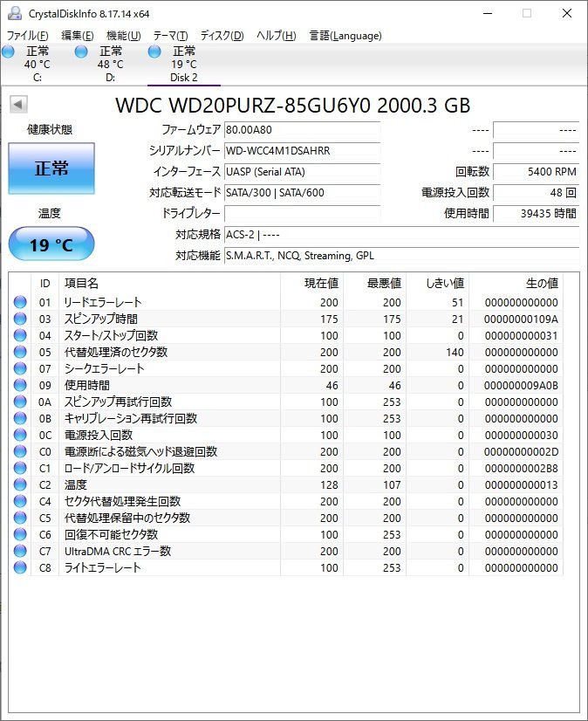588x721 pixels.
Task: Open the ファイル(F) menu
Action: pyautogui.click(x=28, y=36)
